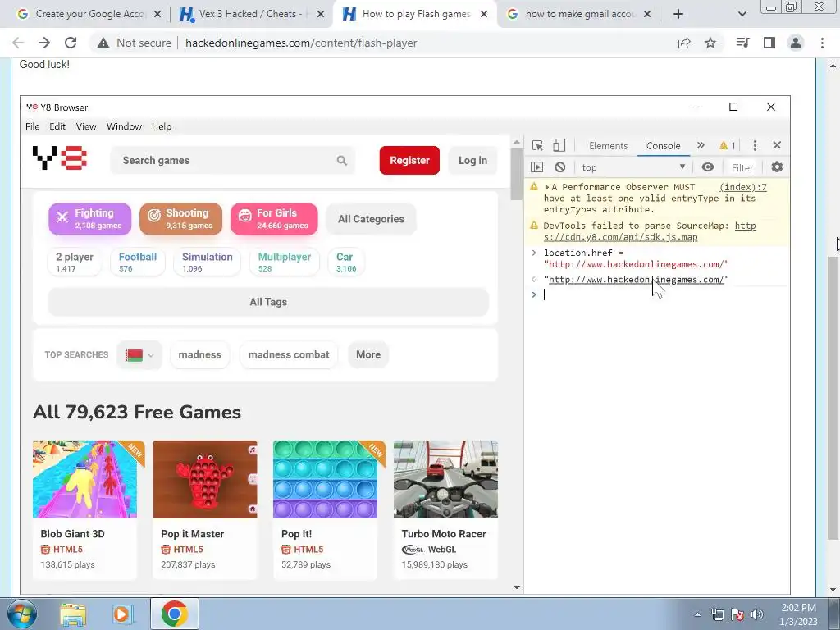The image size is (840, 630).
Task: Click the red Register button
Action: 409,160
